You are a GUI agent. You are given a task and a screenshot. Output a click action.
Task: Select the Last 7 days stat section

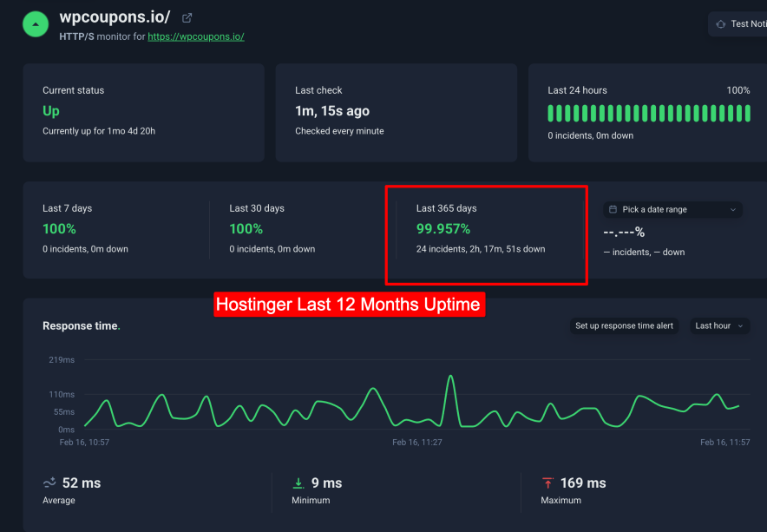click(x=87, y=227)
